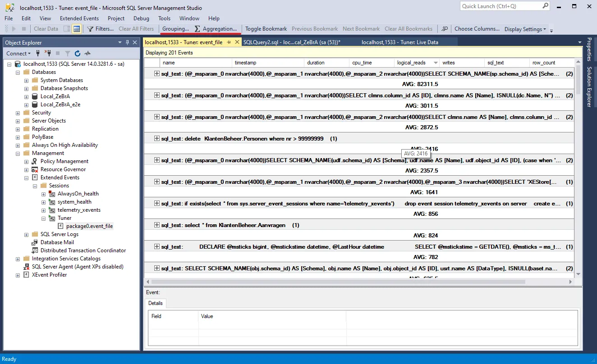This screenshot has width=597, height=364.
Task: Expand the Security folder
Action: [18, 113]
